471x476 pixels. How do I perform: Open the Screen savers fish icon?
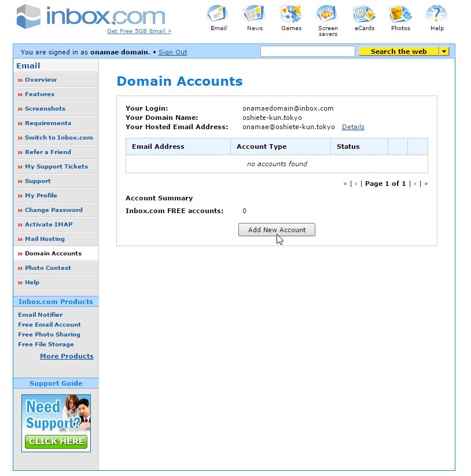(328, 14)
